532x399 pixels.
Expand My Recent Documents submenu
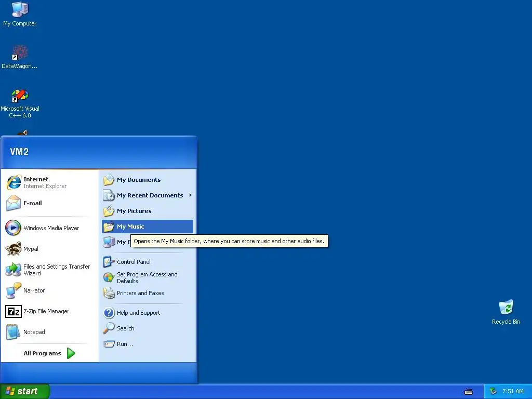click(148, 195)
